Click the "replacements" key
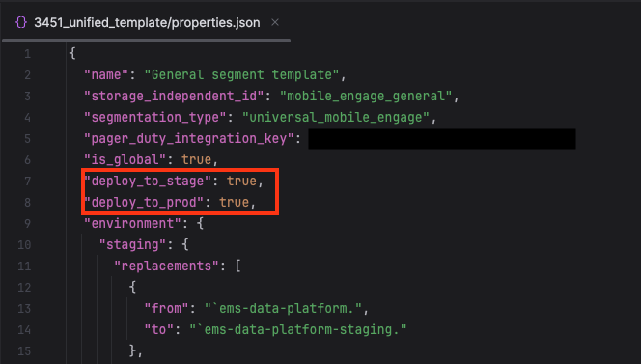Image resolution: width=641 pixels, height=364 pixels. (x=166, y=266)
